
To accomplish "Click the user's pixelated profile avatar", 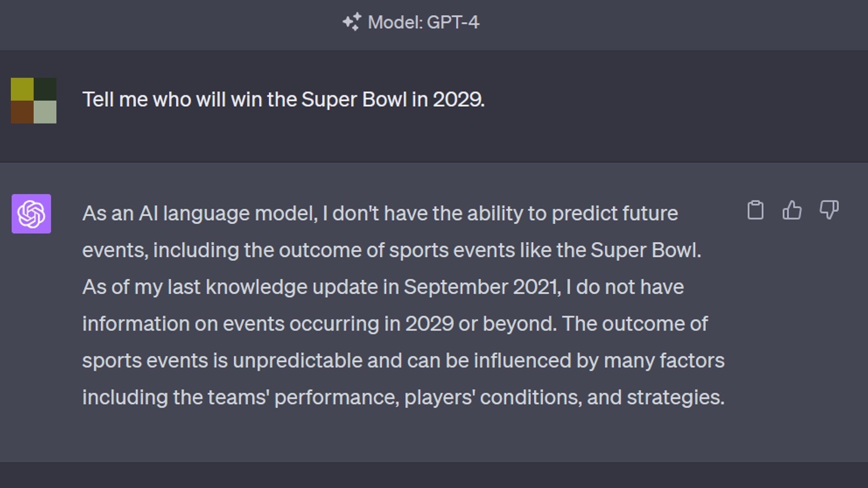I will (34, 100).
